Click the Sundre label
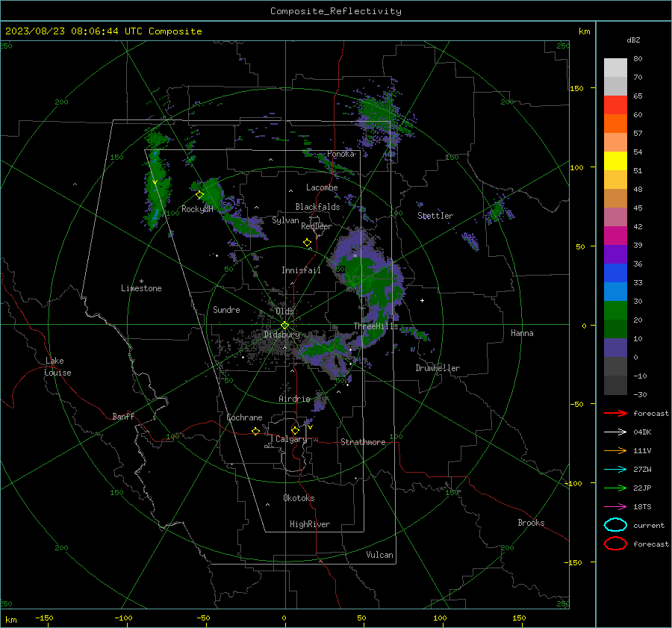This screenshot has width=672, height=628. [x=226, y=309]
